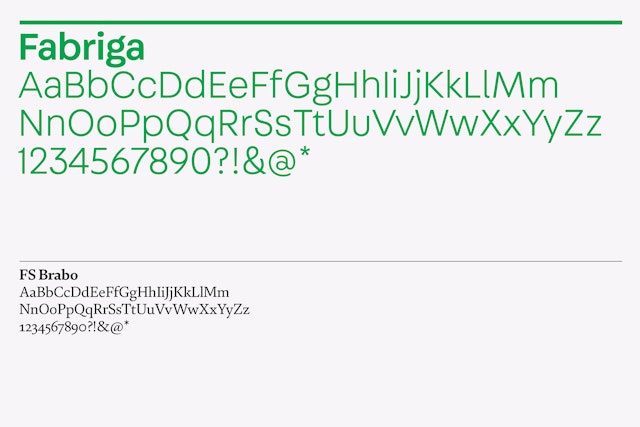
Task: Click the green ampersand symbol in Fabriga numerals
Action: coord(254,161)
